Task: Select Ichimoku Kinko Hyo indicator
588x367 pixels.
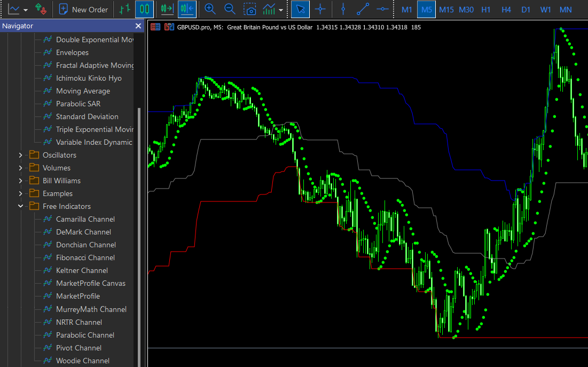Action: click(x=89, y=78)
